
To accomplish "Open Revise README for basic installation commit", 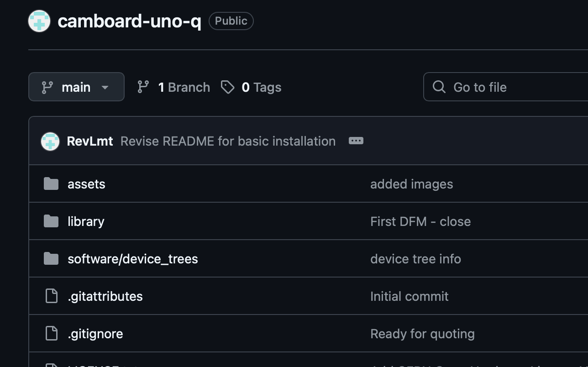I will tap(227, 141).
